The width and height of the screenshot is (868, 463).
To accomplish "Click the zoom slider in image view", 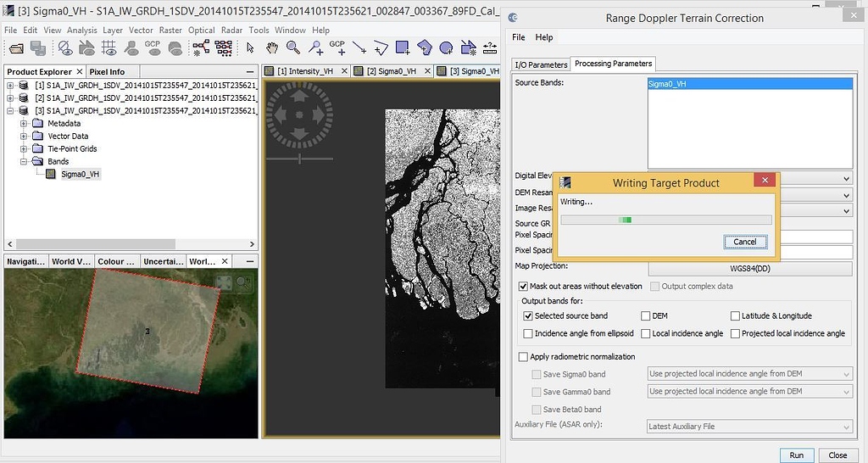I will pyautogui.click(x=299, y=159).
